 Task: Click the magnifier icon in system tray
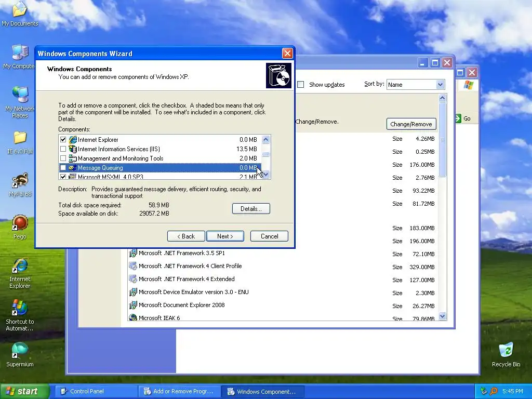pos(494,391)
